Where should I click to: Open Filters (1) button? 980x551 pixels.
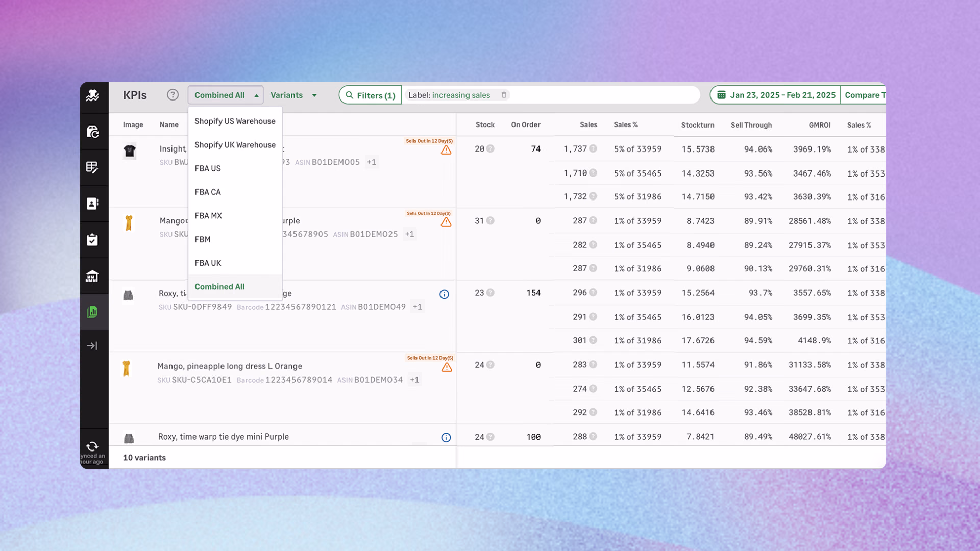tap(371, 95)
